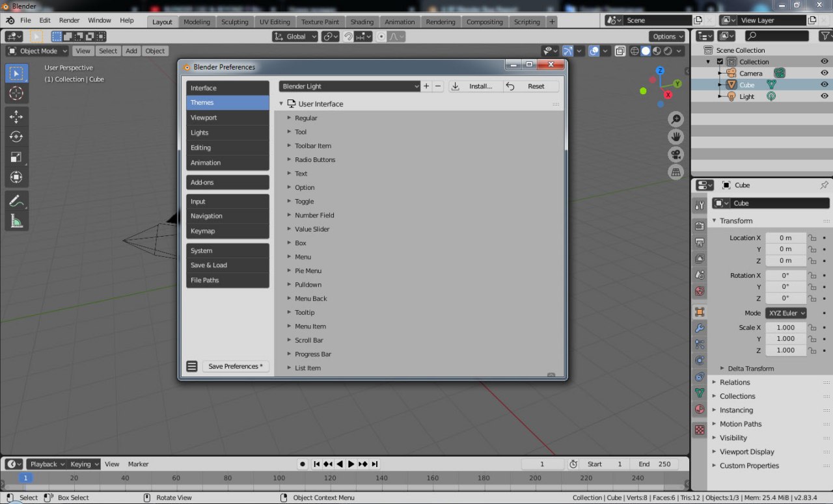Open the Physics properties tab icon
The height and width of the screenshot is (504, 833).
700,360
